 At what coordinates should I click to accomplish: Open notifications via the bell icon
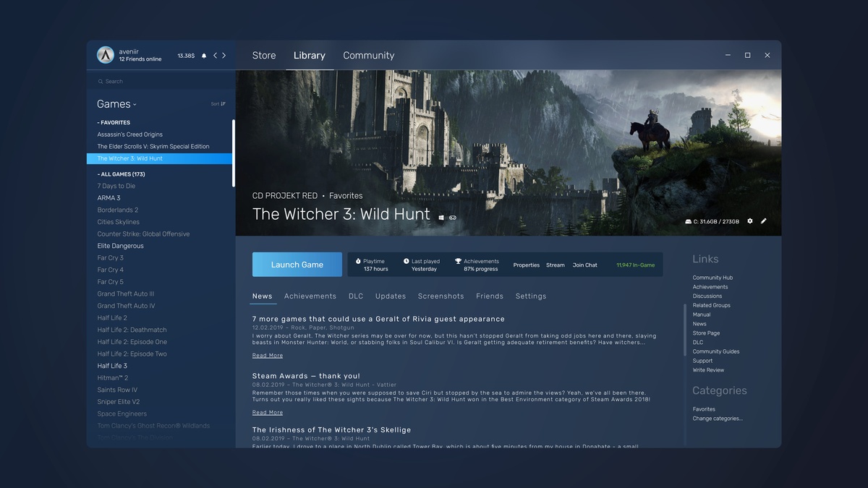[x=205, y=56]
